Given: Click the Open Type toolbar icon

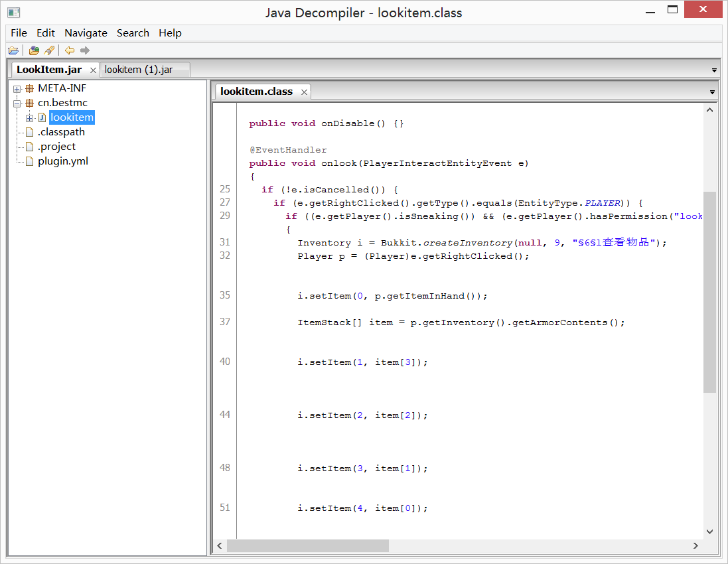Looking at the screenshot, I should (34, 50).
